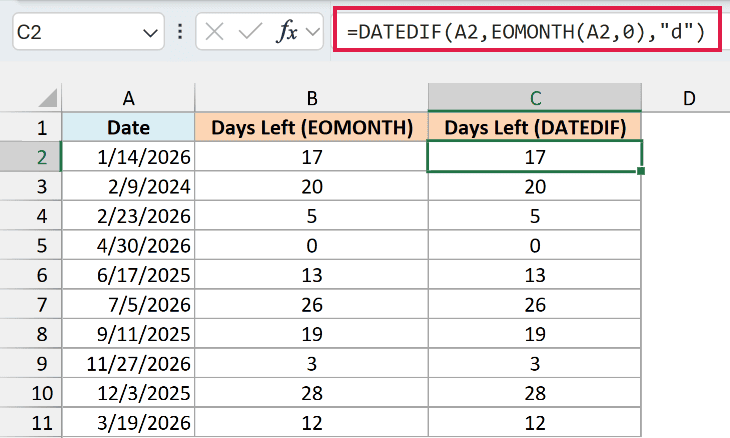Select row 9 header
730x438 pixels.
click(x=31, y=364)
